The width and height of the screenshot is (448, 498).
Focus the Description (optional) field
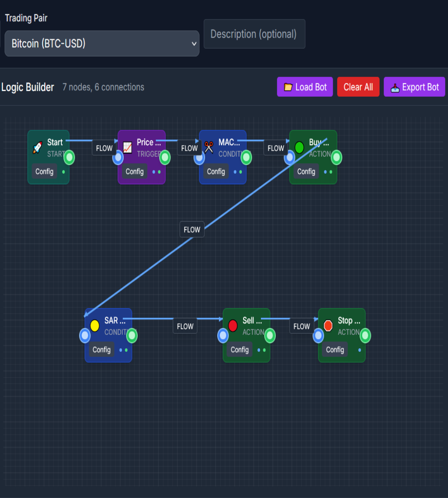click(254, 34)
